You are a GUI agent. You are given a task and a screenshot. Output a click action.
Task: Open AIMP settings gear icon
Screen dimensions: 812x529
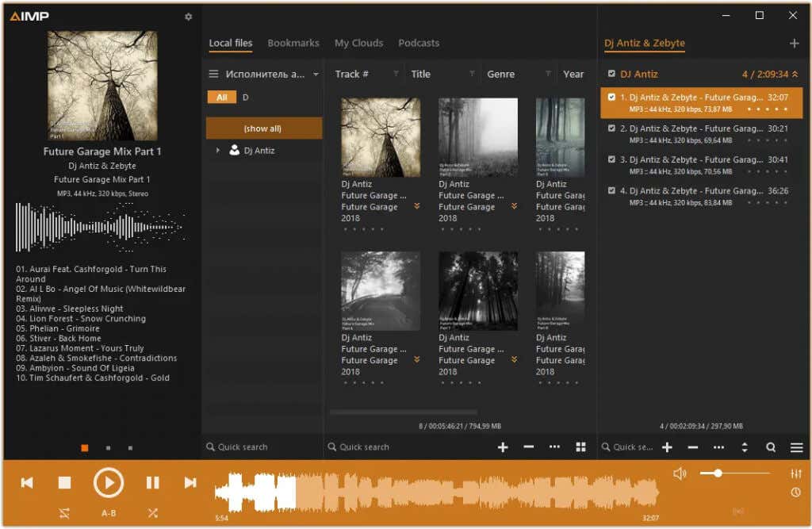[189, 17]
